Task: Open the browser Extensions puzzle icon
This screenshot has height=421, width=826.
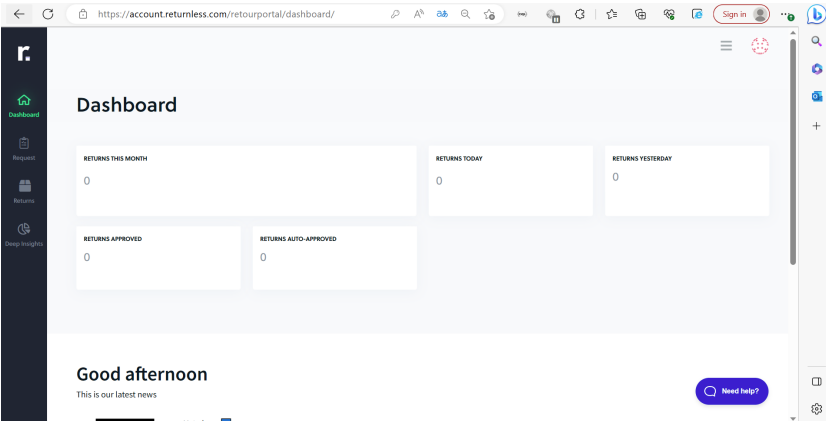Action: 579,14
